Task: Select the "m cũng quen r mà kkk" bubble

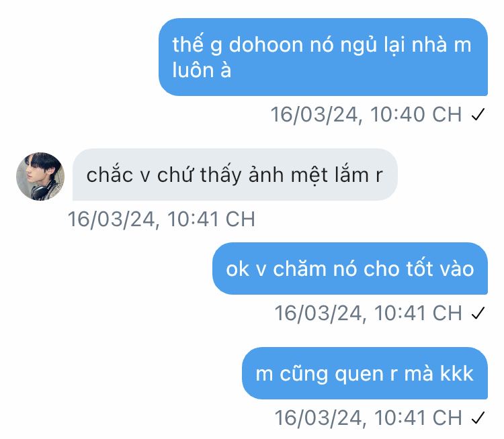Action: tap(365, 373)
